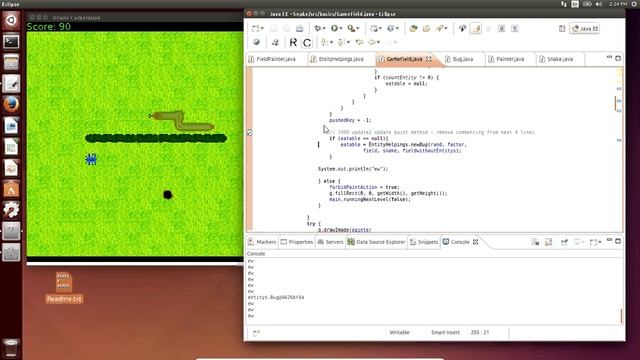Open the dropdown arrow beside New icon
This screenshot has height=360, width=640.
262,29
